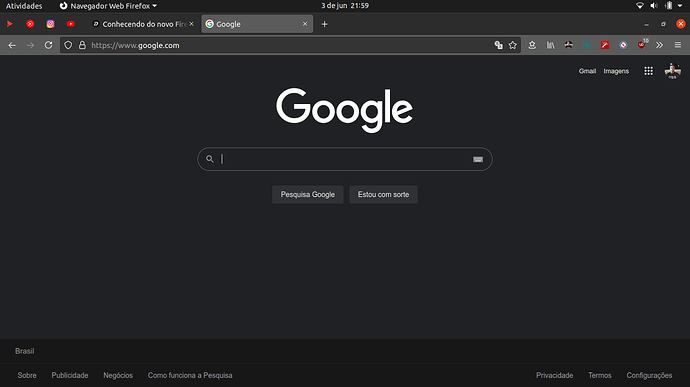Open the Configurações footer menu
The image size is (690, 387).
point(649,375)
